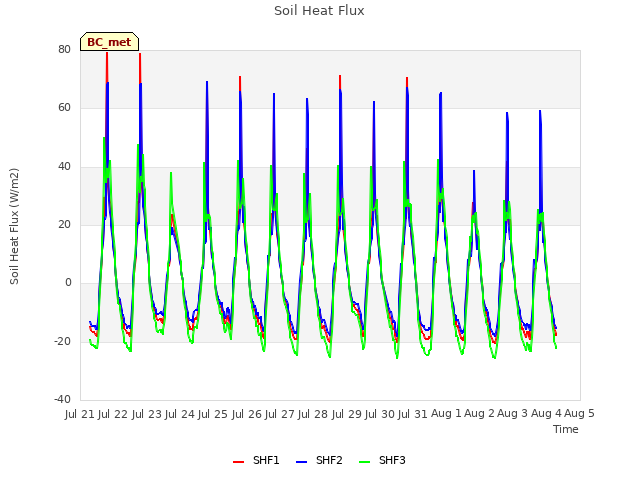Click the x-axis label Jul 21
Image resolution: width=640 pixels, height=480 pixels.
tap(80, 414)
